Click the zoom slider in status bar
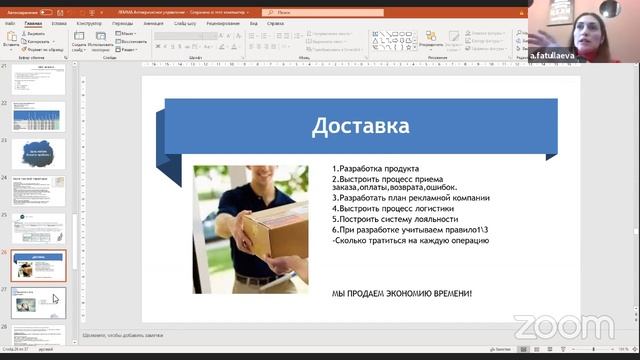 [593, 349]
